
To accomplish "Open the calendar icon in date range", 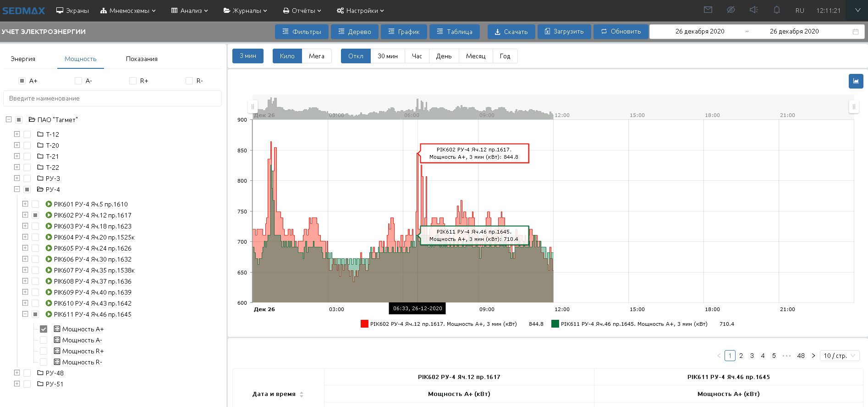I will pyautogui.click(x=855, y=32).
